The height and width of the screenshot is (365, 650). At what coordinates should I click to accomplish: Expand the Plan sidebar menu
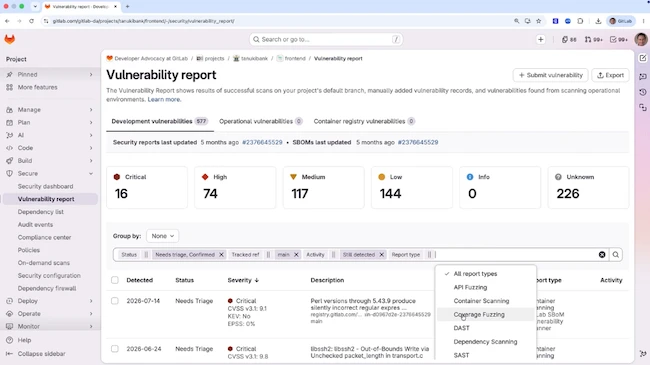[50, 123]
